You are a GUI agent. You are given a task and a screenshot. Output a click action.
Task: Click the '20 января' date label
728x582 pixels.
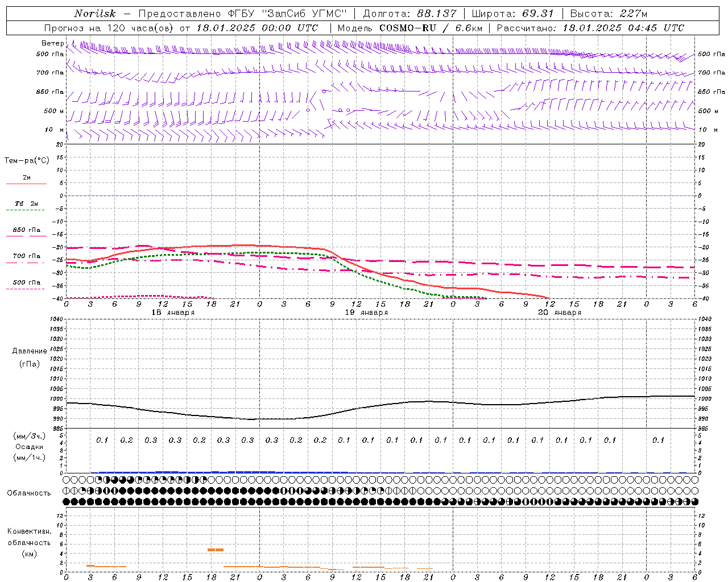[x=560, y=313]
